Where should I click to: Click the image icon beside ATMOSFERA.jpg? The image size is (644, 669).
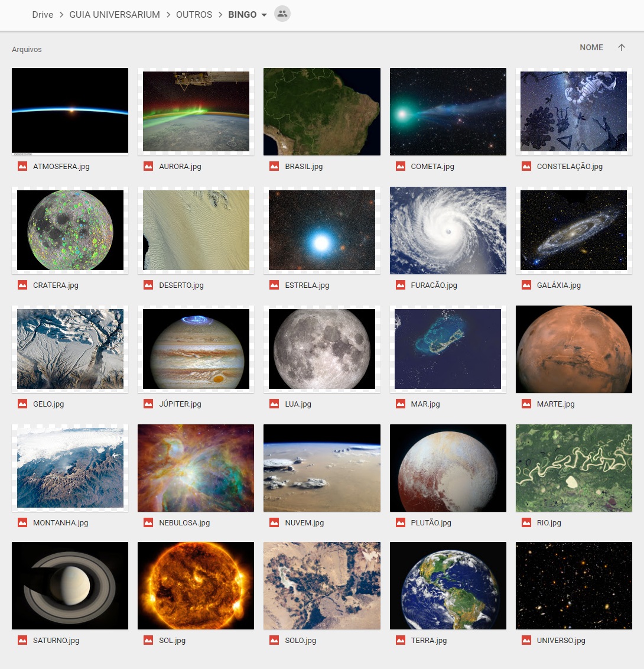[x=22, y=167]
